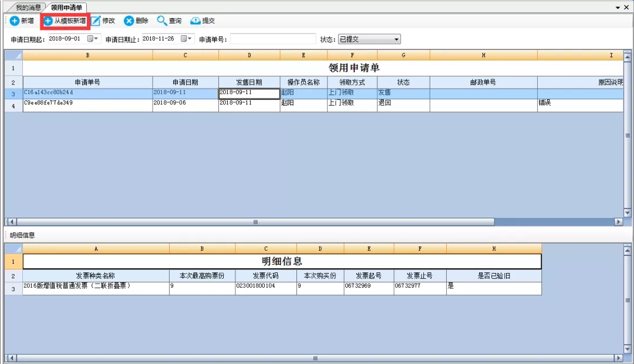Click the lower grid scroll-down arrow
The width and height of the screenshot is (634, 364).
tap(627, 350)
